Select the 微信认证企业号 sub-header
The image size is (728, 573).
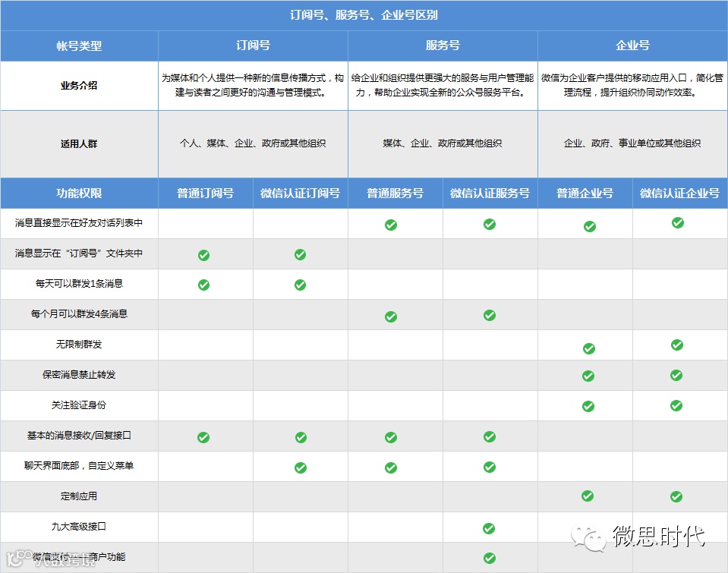(679, 194)
